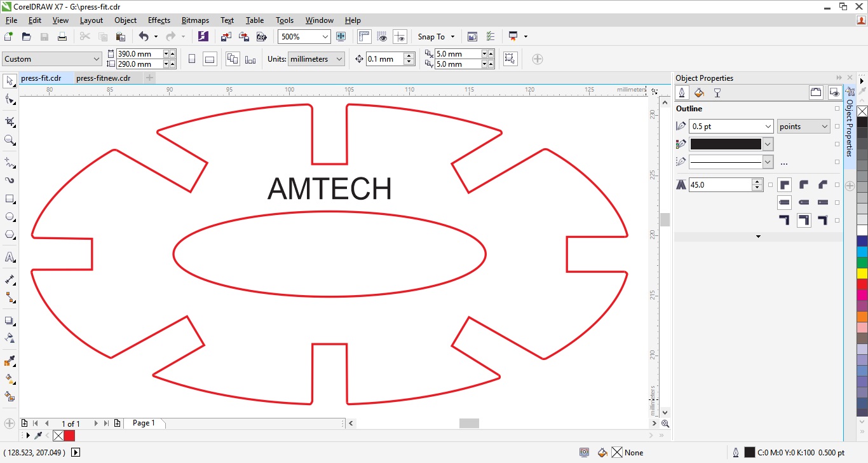Screen dimensions: 868x463
Task: Open the outline color picker dropdown
Action: [768, 144]
